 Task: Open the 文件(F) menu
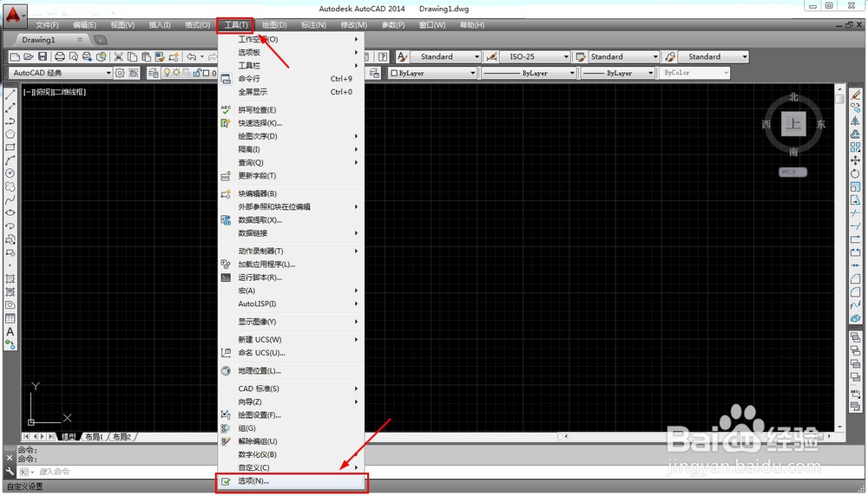47,25
